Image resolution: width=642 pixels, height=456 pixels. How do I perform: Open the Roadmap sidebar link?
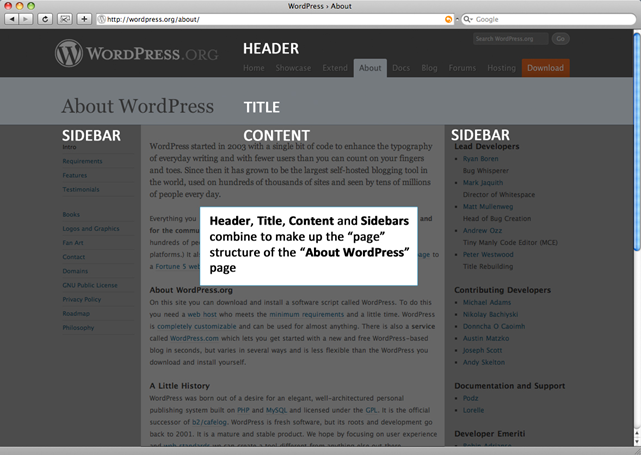pyautogui.click(x=76, y=314)
